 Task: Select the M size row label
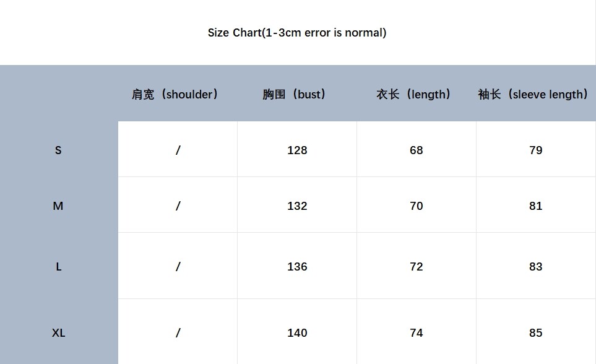pos(58,206)
